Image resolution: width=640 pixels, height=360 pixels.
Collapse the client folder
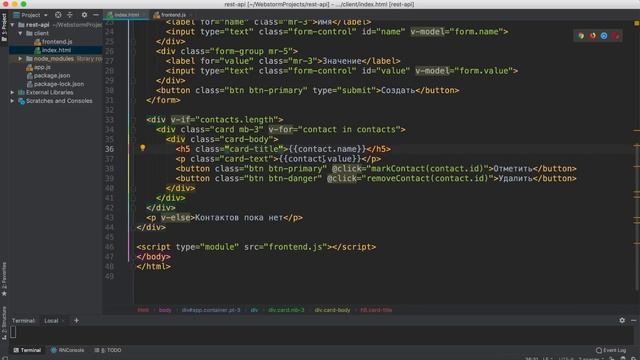click(20, 33)
